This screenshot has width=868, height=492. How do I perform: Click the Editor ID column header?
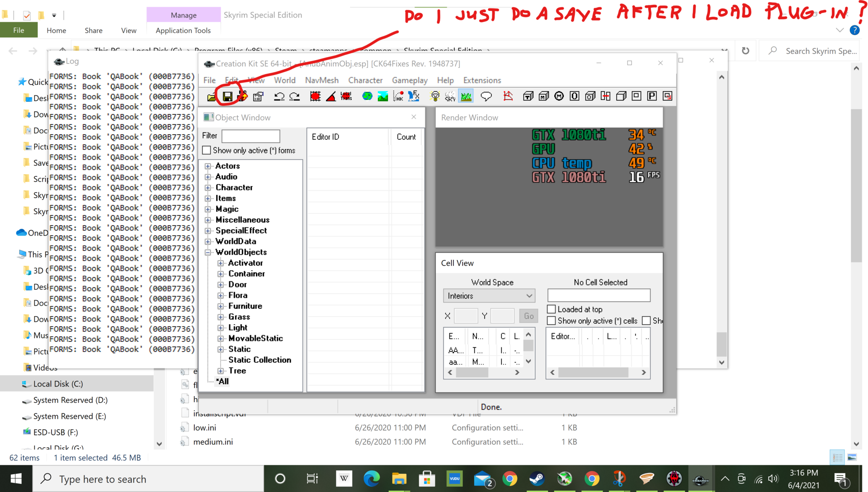348,137
